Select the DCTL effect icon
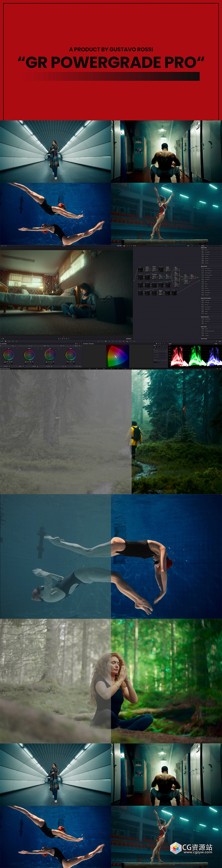This screenshot has width=222, height=868. (x=203, y=282)
